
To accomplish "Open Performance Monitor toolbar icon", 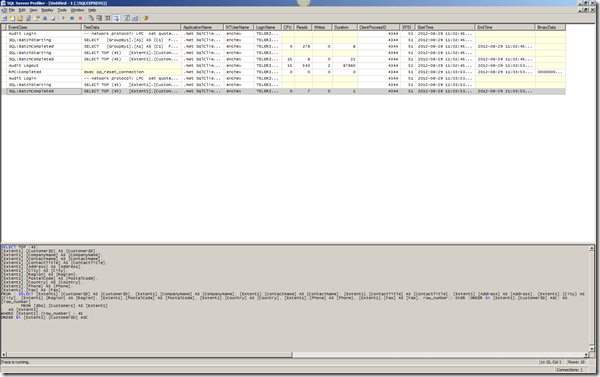I will [135, 18].
